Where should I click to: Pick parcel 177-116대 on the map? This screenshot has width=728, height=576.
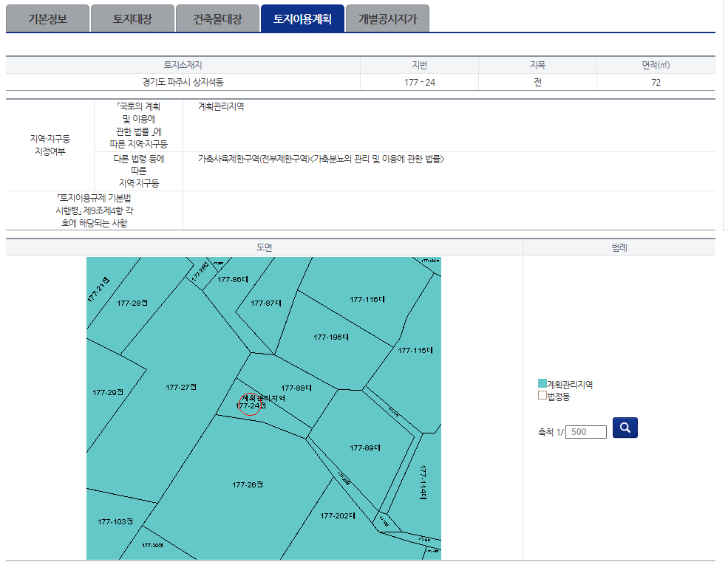coord(367,299)
